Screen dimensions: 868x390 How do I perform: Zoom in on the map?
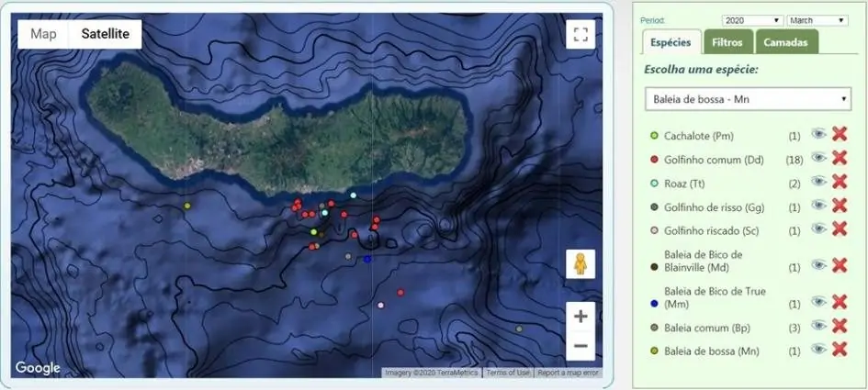click(x=581, y=317)
